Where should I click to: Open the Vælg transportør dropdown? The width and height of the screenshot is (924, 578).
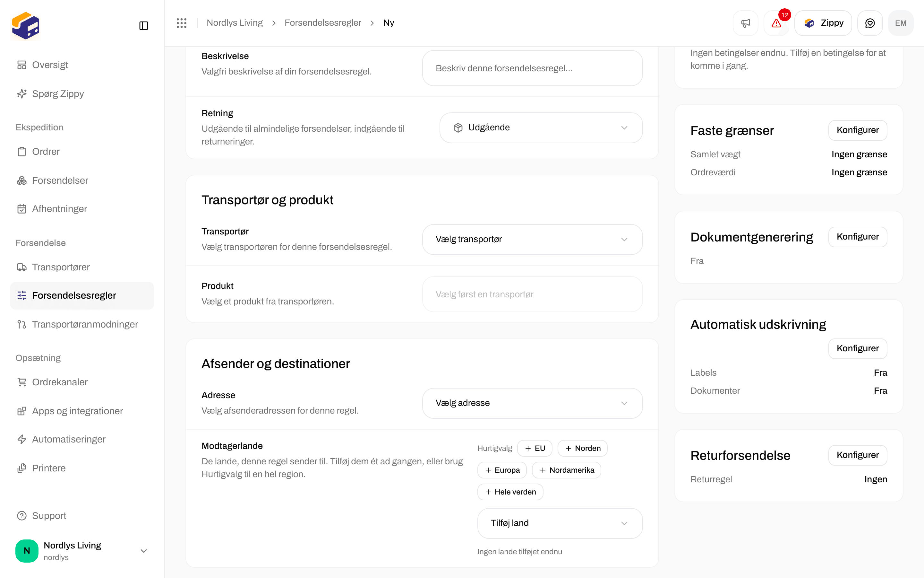tap(532, 239)
